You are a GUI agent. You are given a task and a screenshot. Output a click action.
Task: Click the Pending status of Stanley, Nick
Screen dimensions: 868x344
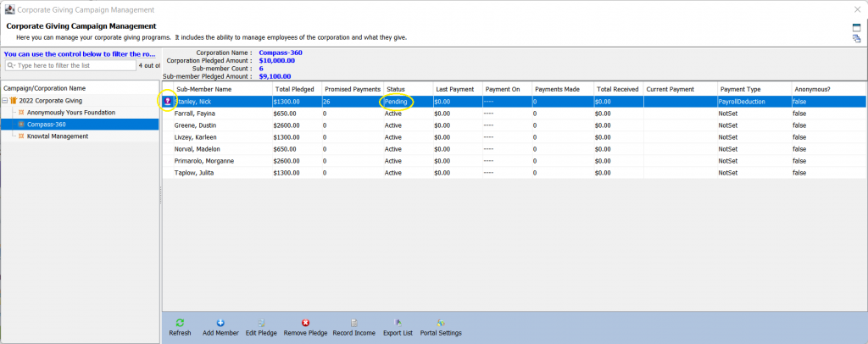tap(397, 102)
